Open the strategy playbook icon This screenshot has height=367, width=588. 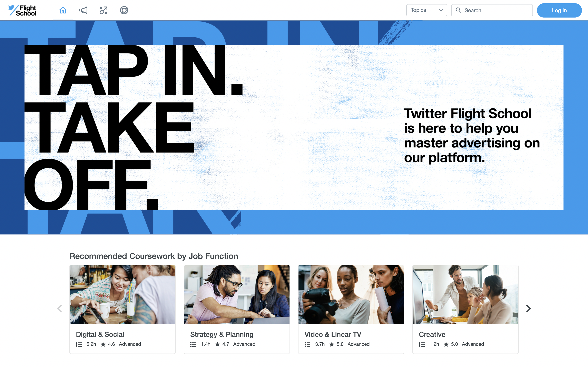(x=104, y=10)
